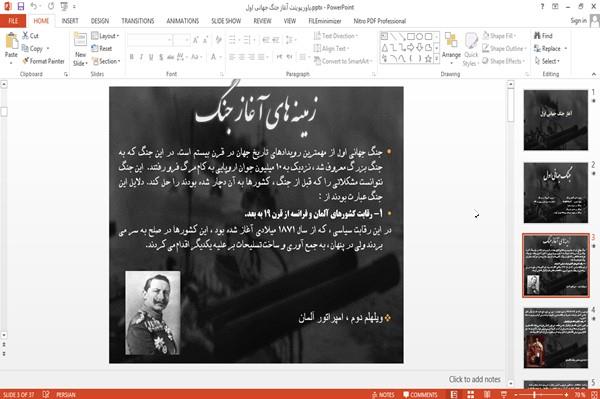The width and height of the screenshot is (600, 399).
Task: Open the font size combo box
Action: (181, 39)
